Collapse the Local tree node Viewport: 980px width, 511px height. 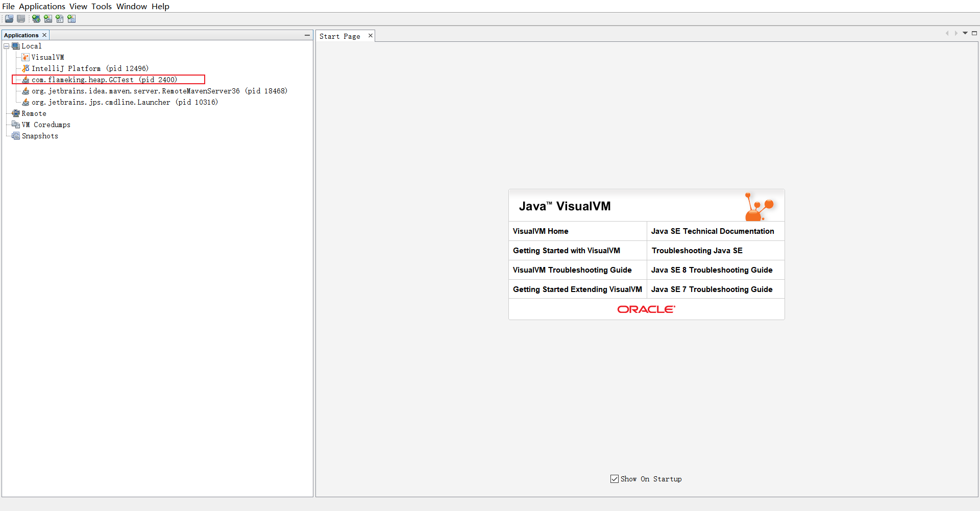point(7,46)
